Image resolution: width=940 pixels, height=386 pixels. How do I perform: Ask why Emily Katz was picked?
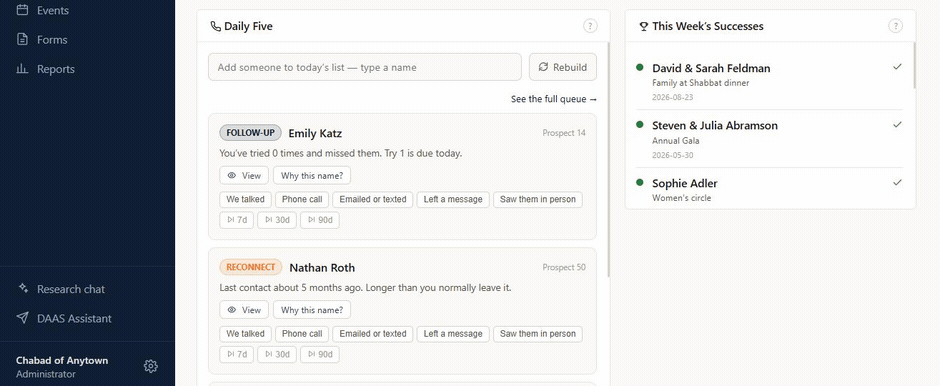tap(312, 176)
